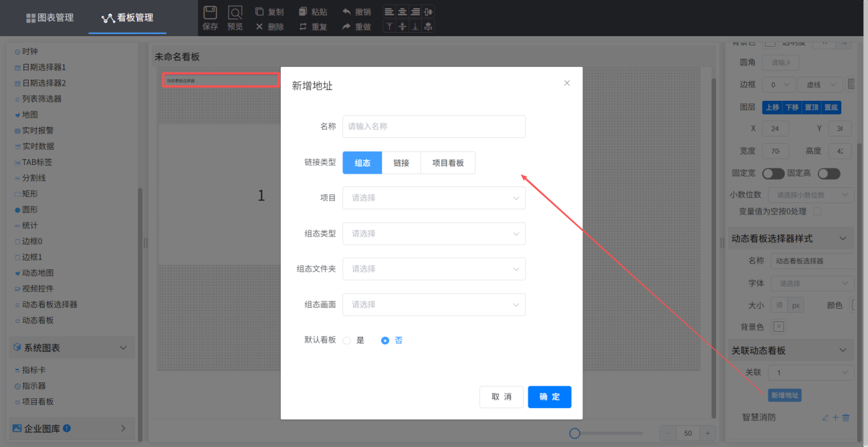The height and width of the screenshot is (447, 868).
Task: Open the 项目 dropdown
Action: (433, 198)
